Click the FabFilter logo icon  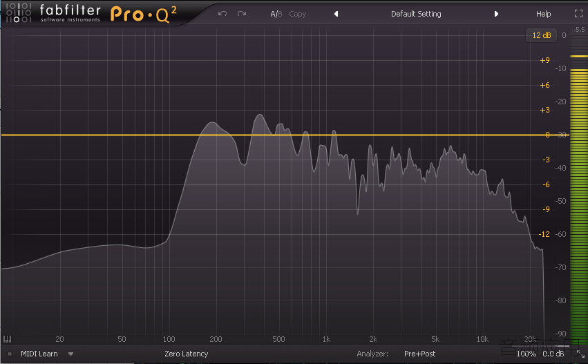tap(19, 12)
